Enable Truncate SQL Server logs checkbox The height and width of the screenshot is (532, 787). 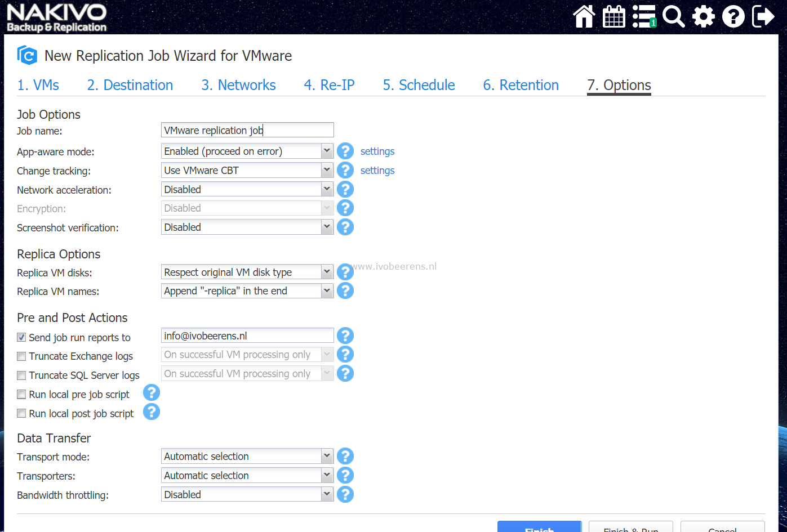click(21, 375)
